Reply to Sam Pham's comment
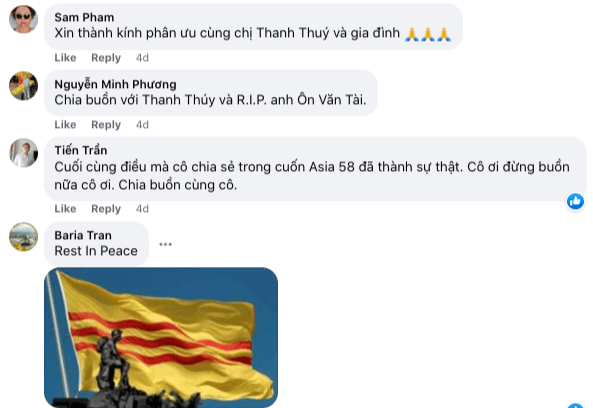 [x=106, y=58]
